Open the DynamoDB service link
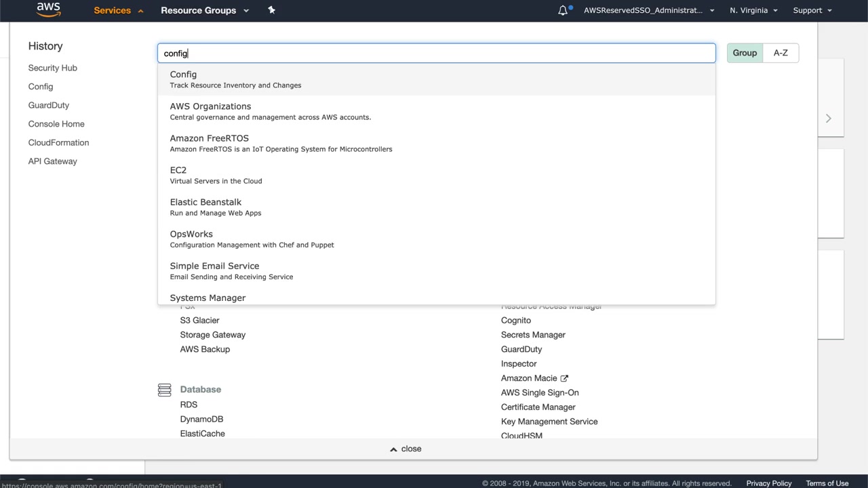This screenshot has width=868, height=488. point(201,419)
